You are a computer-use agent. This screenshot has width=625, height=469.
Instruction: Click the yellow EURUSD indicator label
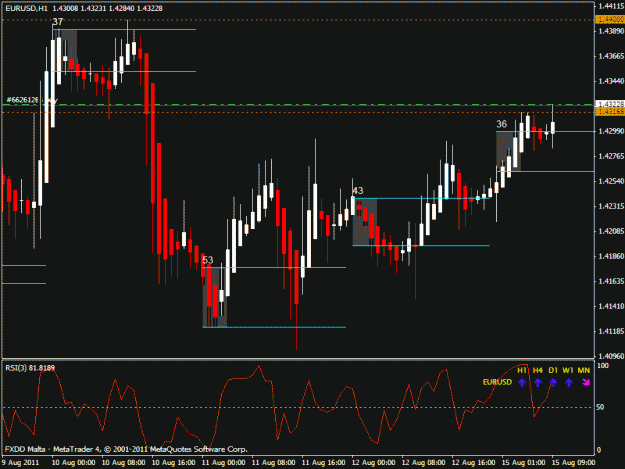pyautogui.click(x=497, y=382)
